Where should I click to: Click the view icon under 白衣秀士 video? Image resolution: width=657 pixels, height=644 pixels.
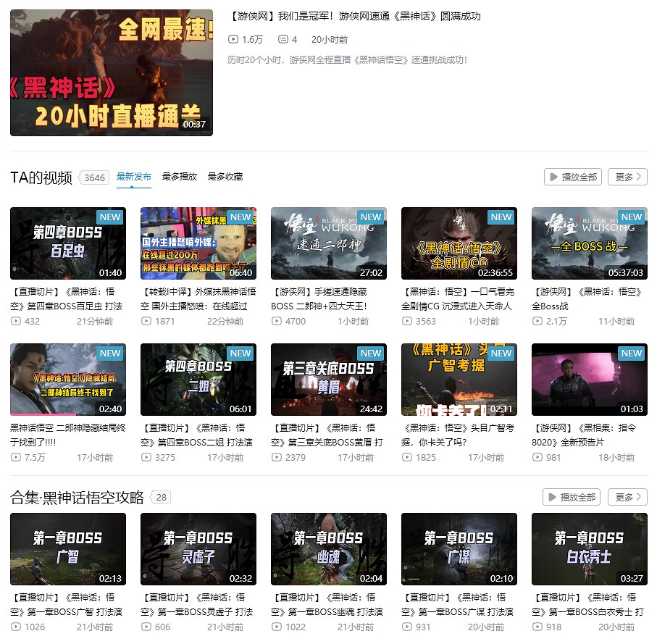538,627
